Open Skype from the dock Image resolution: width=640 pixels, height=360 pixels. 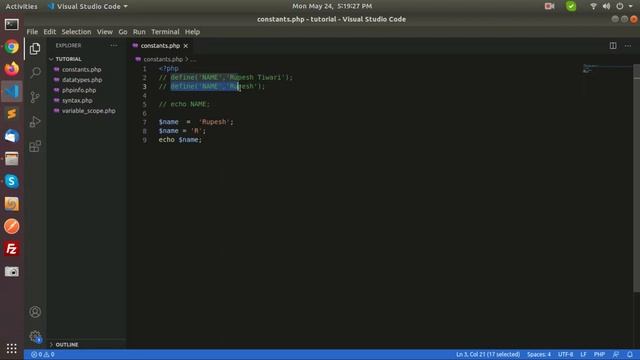tap(11, 181)
